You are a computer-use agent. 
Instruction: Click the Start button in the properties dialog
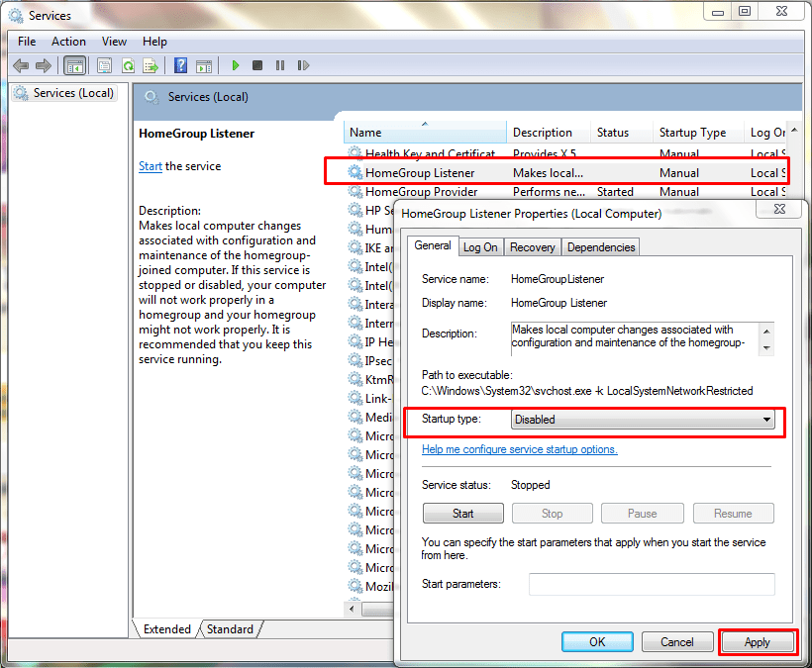[463, 514]
